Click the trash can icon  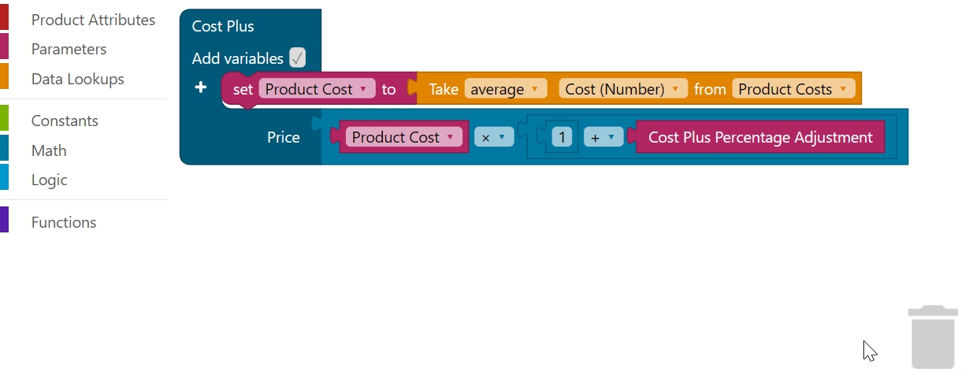coord(933,337)
